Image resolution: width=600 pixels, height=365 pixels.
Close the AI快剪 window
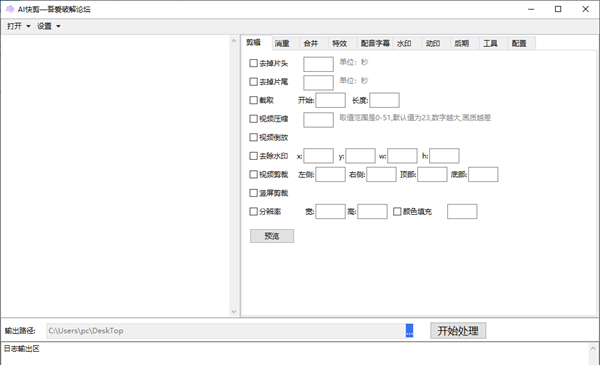585,9
